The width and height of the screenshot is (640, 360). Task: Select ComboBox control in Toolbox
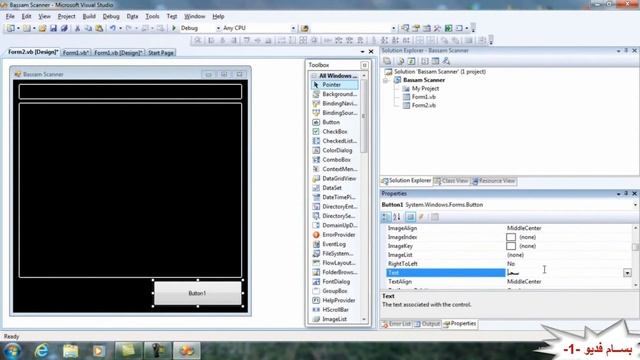[335, 160]
